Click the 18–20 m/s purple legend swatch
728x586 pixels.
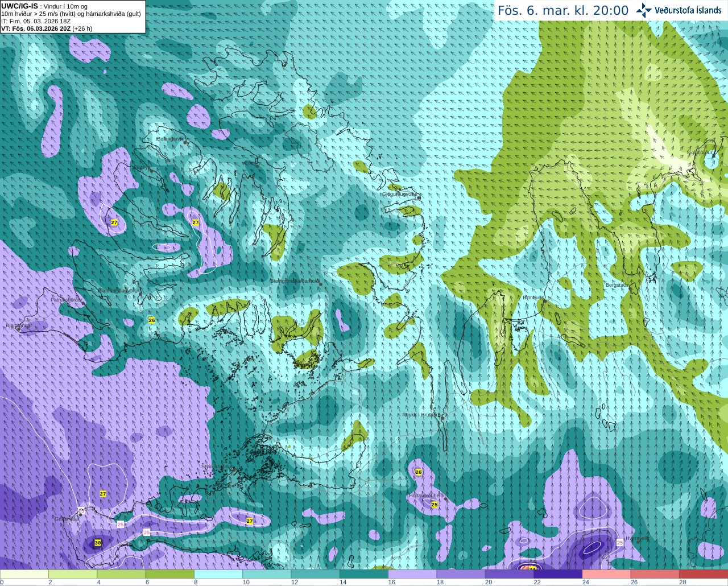tap(461, 574)
